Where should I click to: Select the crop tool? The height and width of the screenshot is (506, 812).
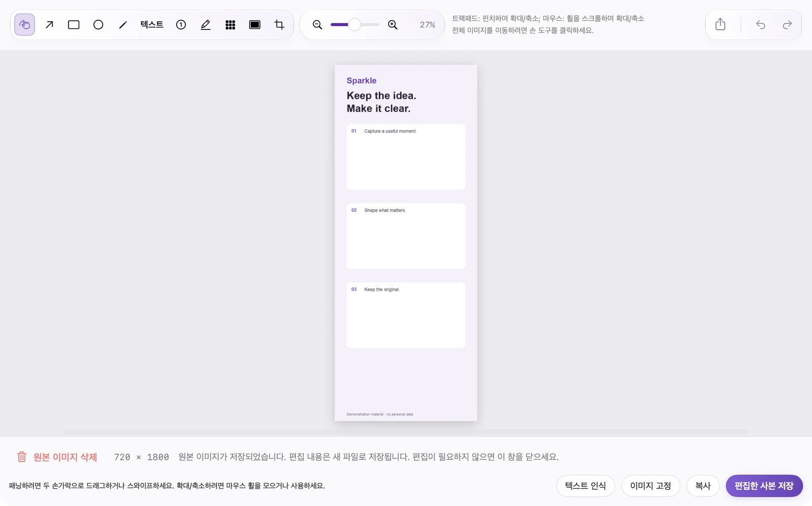tap(279, 25)
